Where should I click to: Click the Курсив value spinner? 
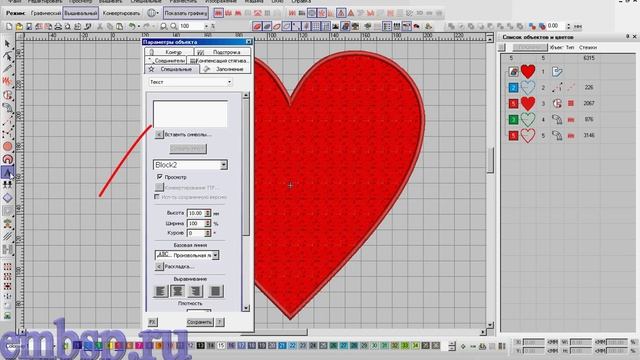point(208,233)
